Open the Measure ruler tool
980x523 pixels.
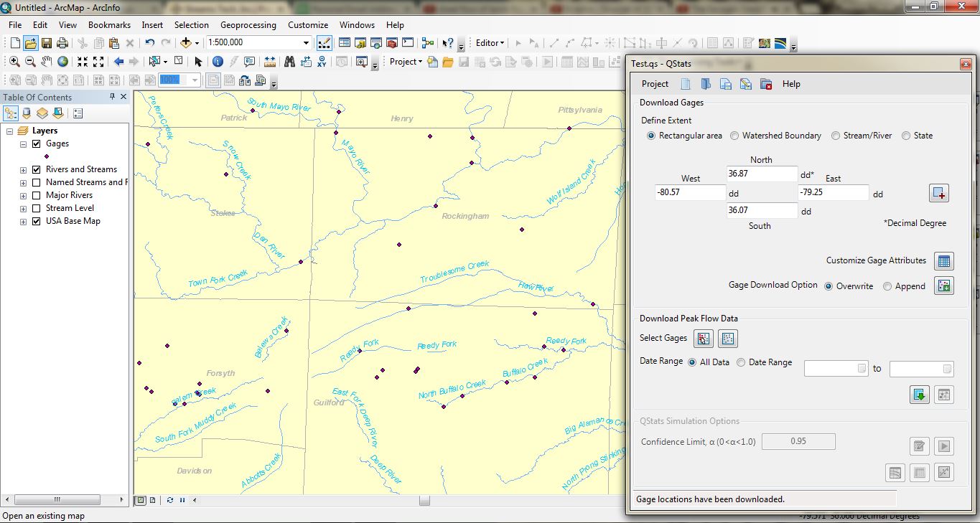[270, 62]
